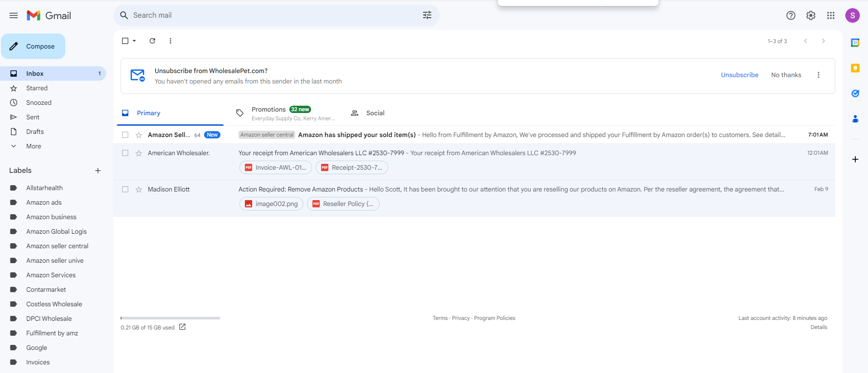The height and width of the screenshot is (373, 868).
Task: Go to the older page arrow
Action: coord(824,41)
